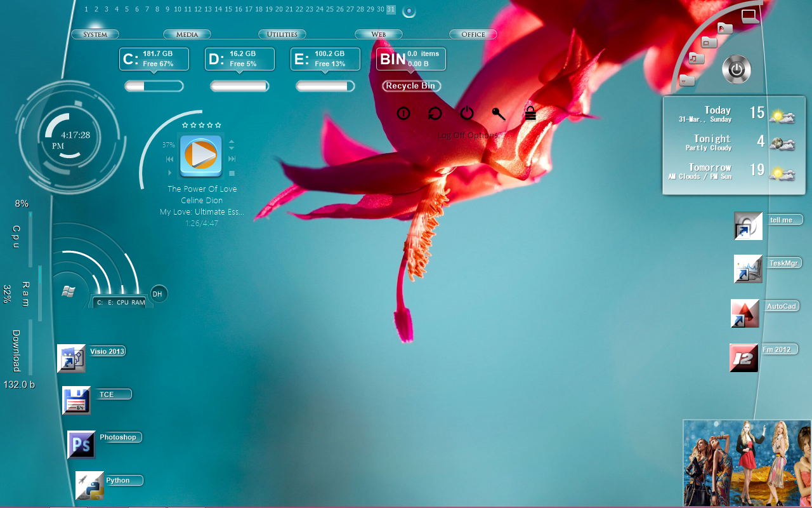Open the fashion models photo thumbnail

[x=747, y=464]
